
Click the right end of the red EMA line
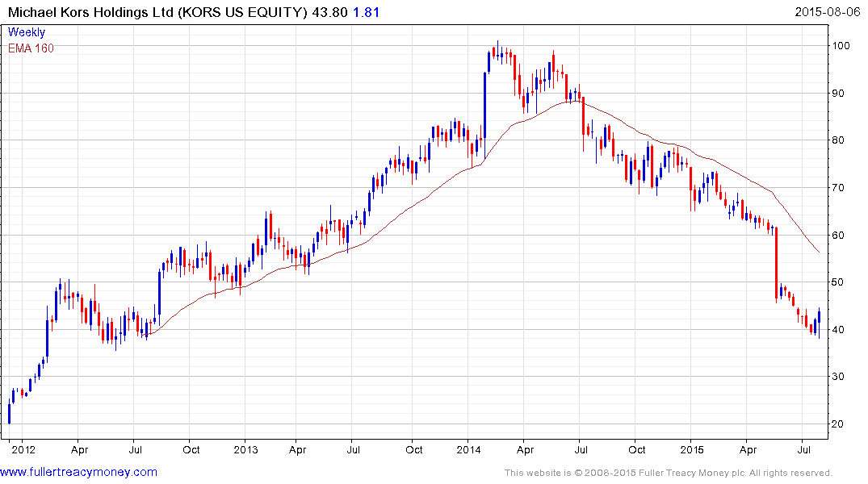pos(820,252)
